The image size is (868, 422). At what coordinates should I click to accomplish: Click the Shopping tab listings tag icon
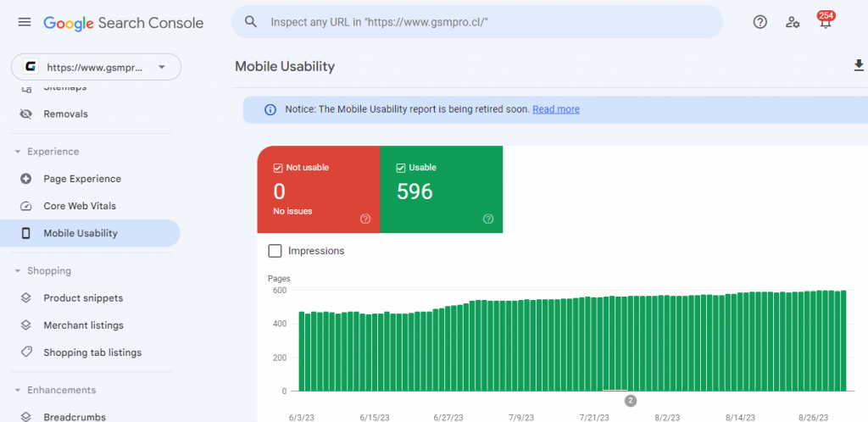tap(25, 353)
